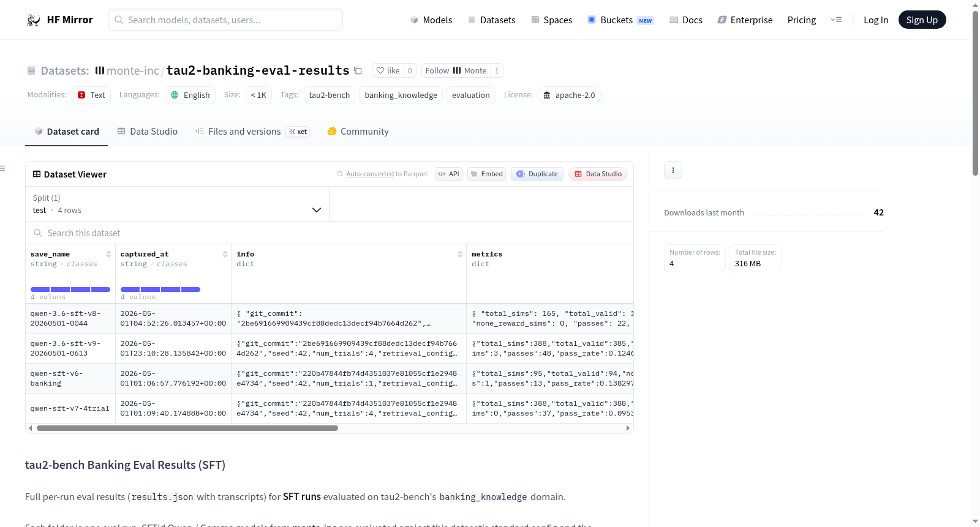Click the three-dot options button in sidebar

point(673,170)
